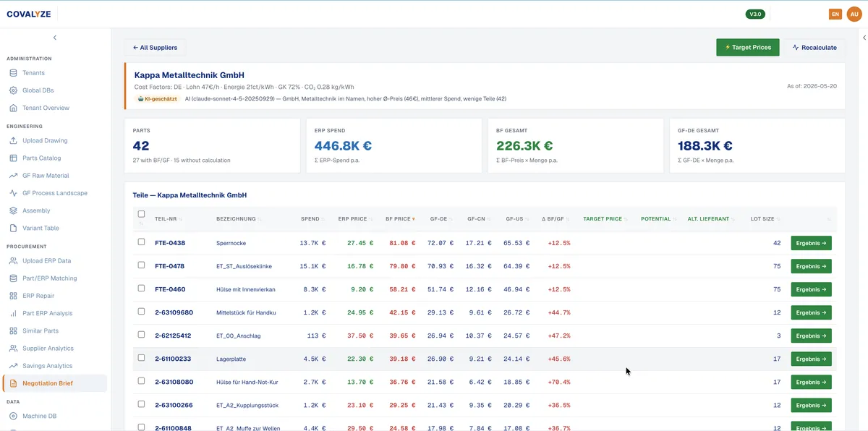Open the part link 2-63109680
The width and height of the screenshot is (868, 431).
pyautogui.click(x=174, y=312)
